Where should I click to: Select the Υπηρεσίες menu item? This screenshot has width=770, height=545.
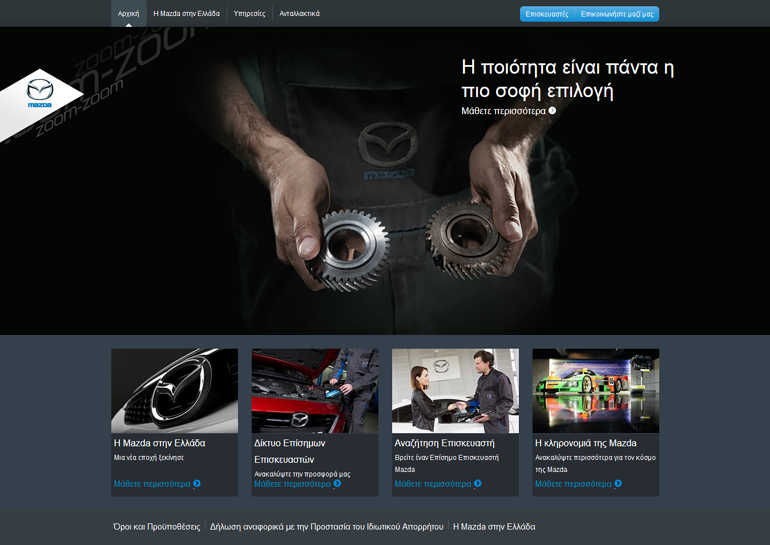click(249, 14)
